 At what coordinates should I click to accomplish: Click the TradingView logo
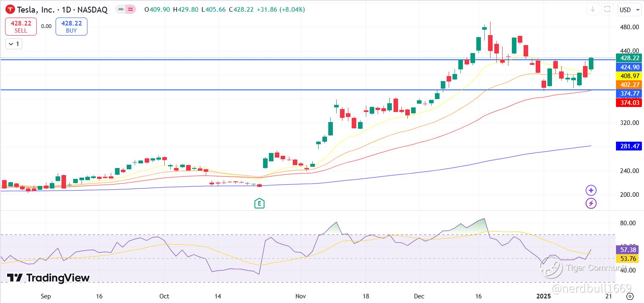pos(48,278)
